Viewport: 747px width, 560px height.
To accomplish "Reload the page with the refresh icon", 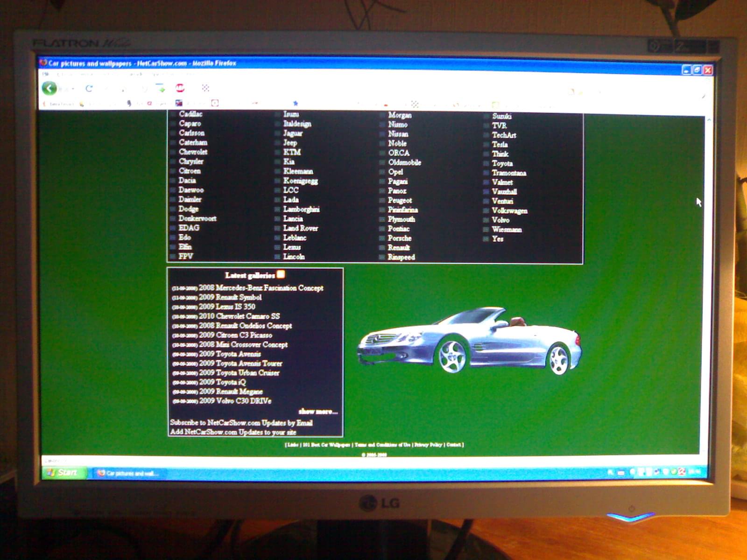I will [x=89, y=88].
